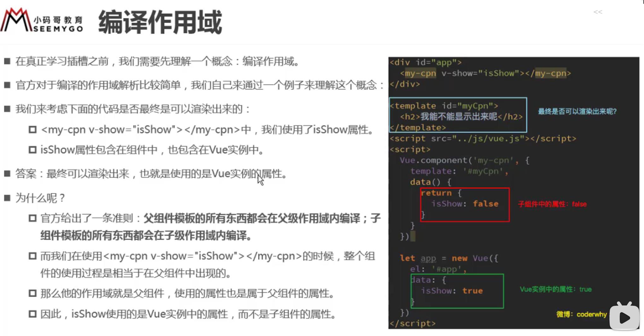Image resolution: width=644 pixels, height=336 pixels.
Task: Click the annotation 最终是否可以渲染出来呢?
Action: [577, 111]
